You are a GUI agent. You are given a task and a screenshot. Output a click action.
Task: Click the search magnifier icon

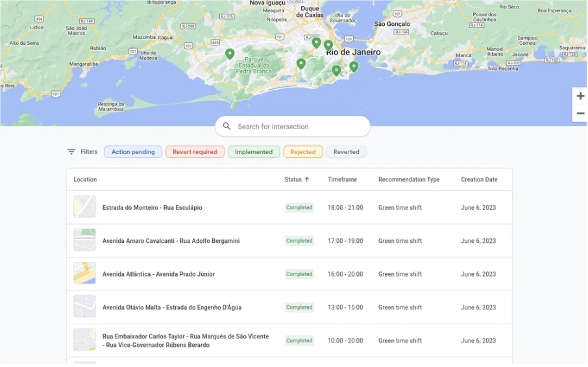227,127
